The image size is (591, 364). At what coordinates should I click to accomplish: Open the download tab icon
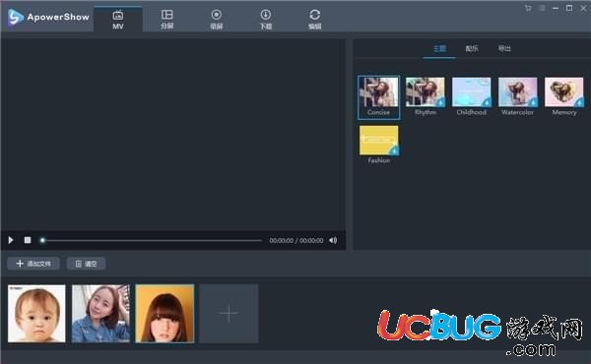tap(266, 15)
